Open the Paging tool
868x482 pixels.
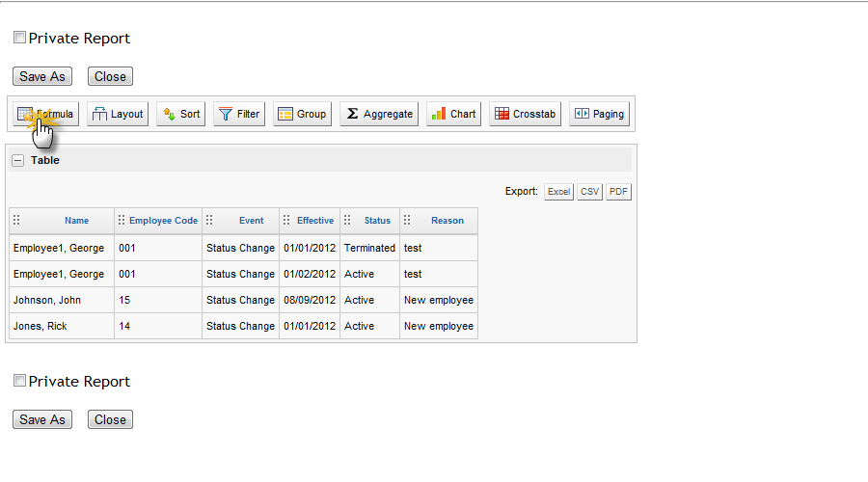point(600,114)
